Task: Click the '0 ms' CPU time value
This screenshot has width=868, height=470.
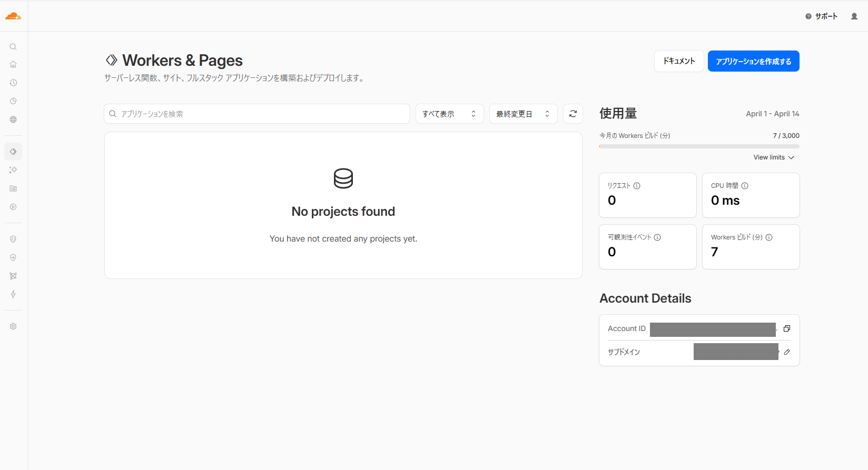Action: click(725, 201)
